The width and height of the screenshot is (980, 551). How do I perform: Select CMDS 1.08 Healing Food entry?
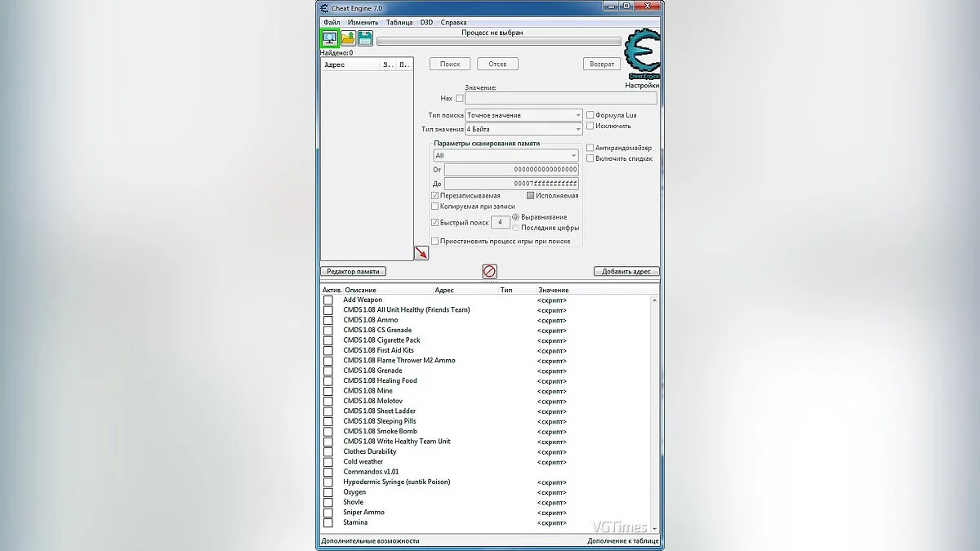[x=380, y=381]
